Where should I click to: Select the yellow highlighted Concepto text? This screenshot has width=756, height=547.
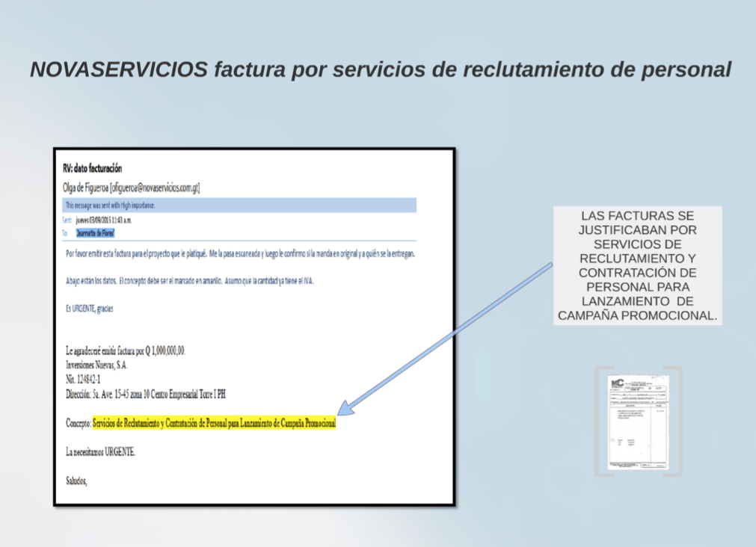pyautogui.click(x=214, y=423)
